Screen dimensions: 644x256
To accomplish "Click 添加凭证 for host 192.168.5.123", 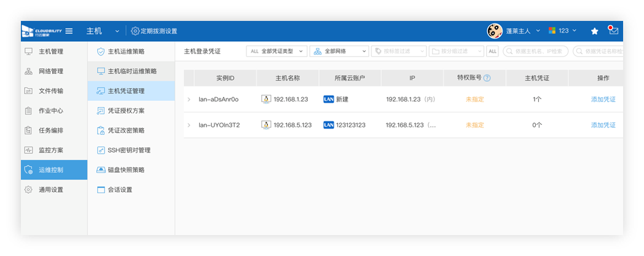I will pyautogui.click(x=603, y=125).
